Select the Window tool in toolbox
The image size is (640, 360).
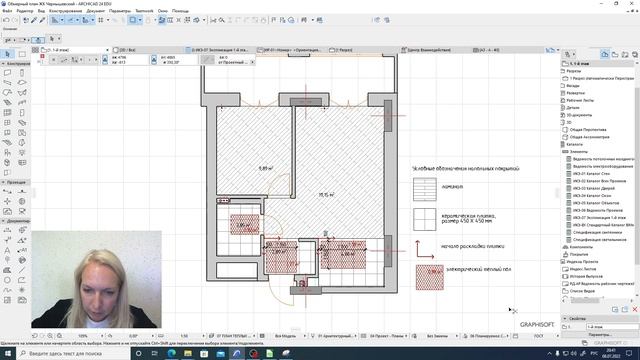tap(7, 122)
